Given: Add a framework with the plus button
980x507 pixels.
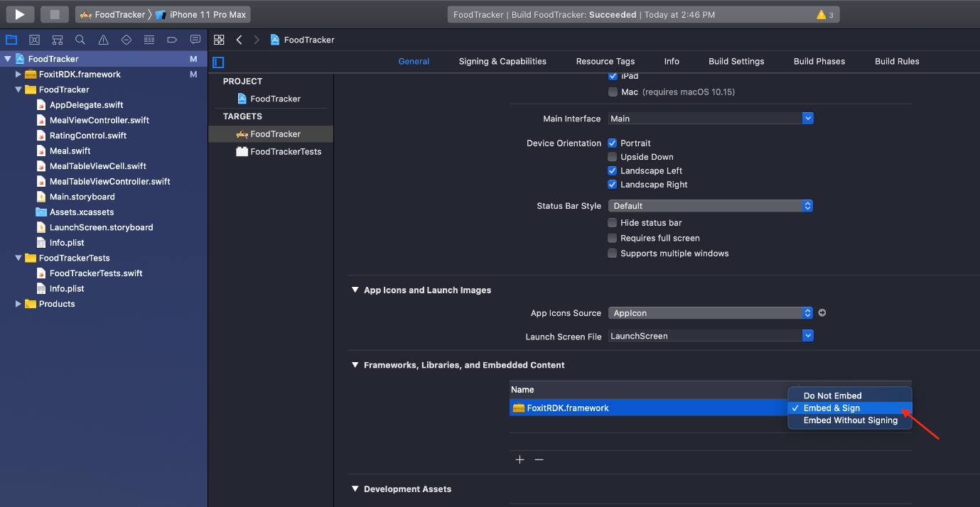Looking at the screenshot, I should [519, 459].
